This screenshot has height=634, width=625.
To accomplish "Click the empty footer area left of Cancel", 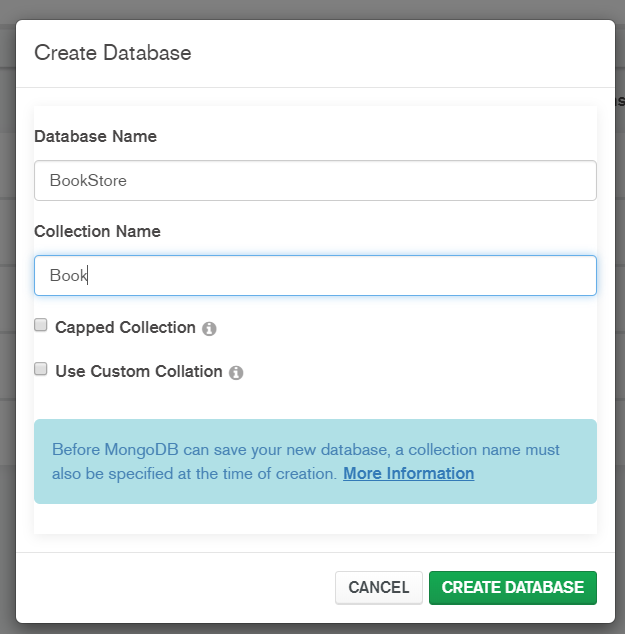I will pyautogui.click(x=180, y=588).
